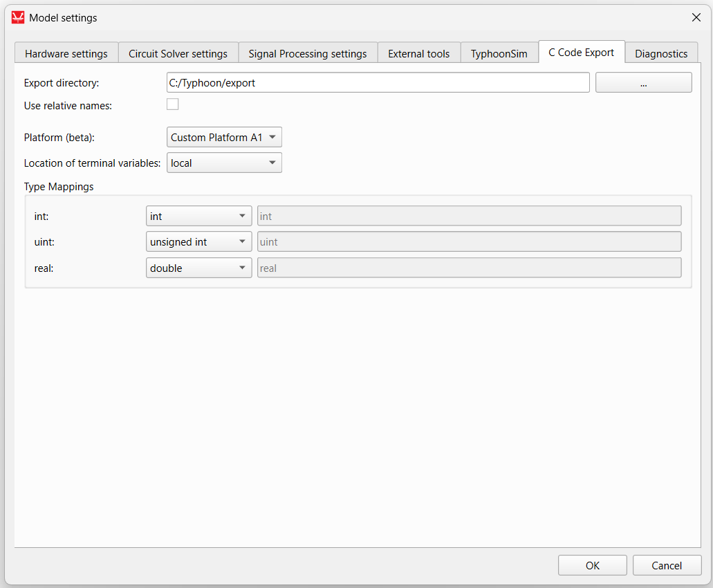Close the Model settings dialog
Viewport: 713px width, 588px height.
click(696, 18)
